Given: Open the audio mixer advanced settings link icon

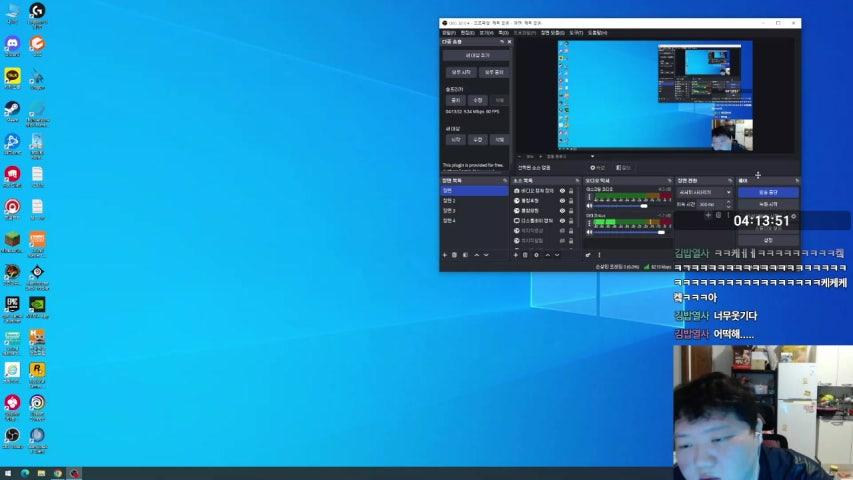Looking at the screenshot, I should (x=588, y=255).
